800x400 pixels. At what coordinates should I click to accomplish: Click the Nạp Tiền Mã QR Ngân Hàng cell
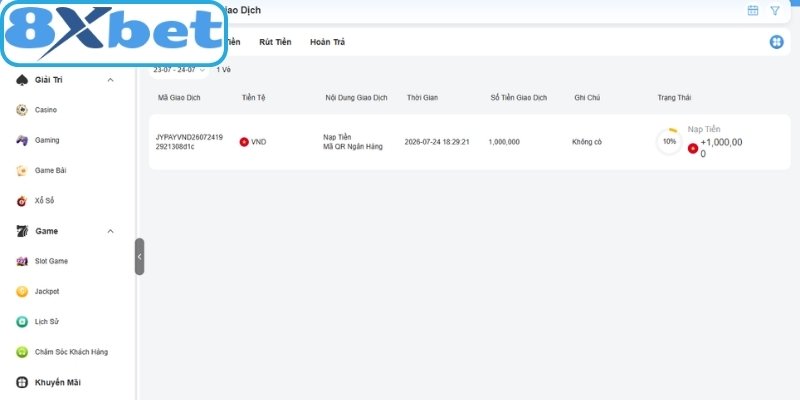point(353,142)
